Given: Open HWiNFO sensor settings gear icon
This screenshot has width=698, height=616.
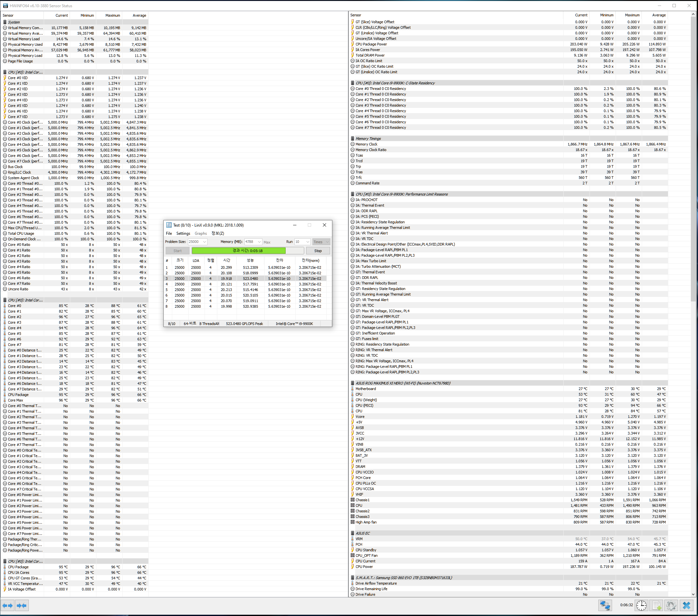Looking at the screenshot, I should [671, 606].
